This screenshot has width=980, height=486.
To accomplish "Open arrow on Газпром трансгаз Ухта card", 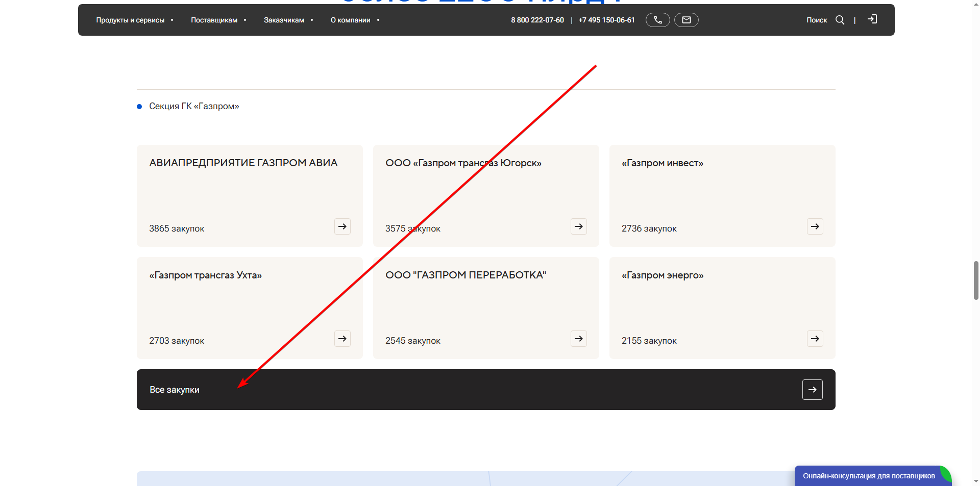I will point(342,339).
